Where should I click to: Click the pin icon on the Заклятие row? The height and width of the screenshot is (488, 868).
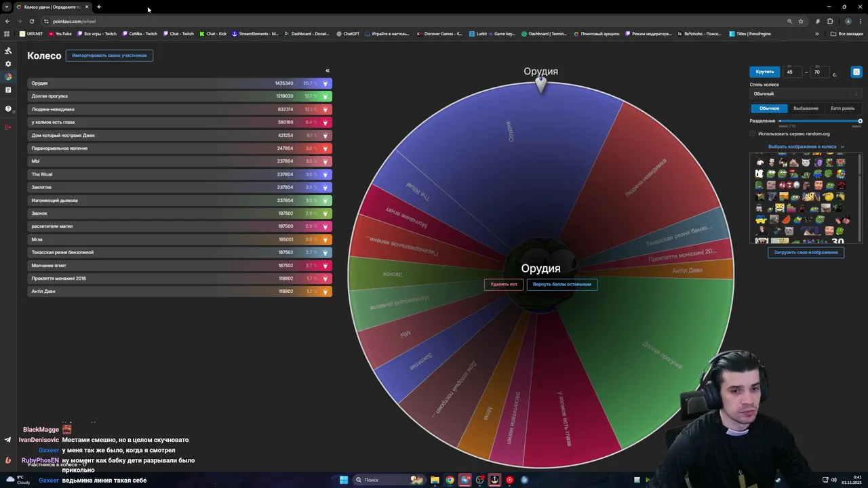325,188
